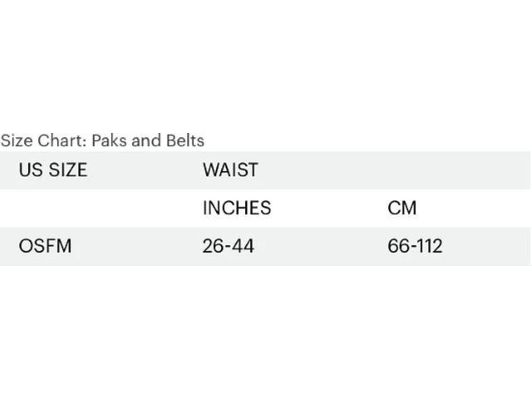Screen dimensions: 532x399
Task: Click the word 'Size' in the title
Action: (17, 140)
